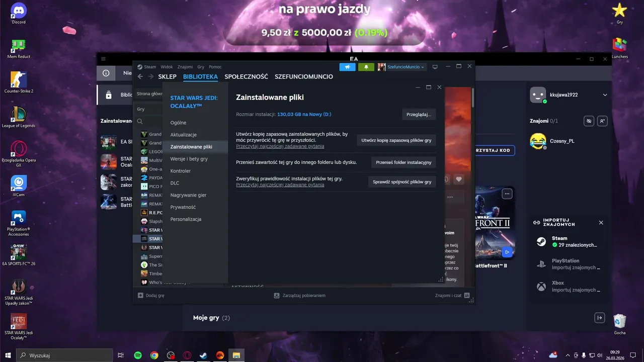Open the Gry filter dropdown in Steam library
Screen dimensions: 644x362
coord(148,109)
